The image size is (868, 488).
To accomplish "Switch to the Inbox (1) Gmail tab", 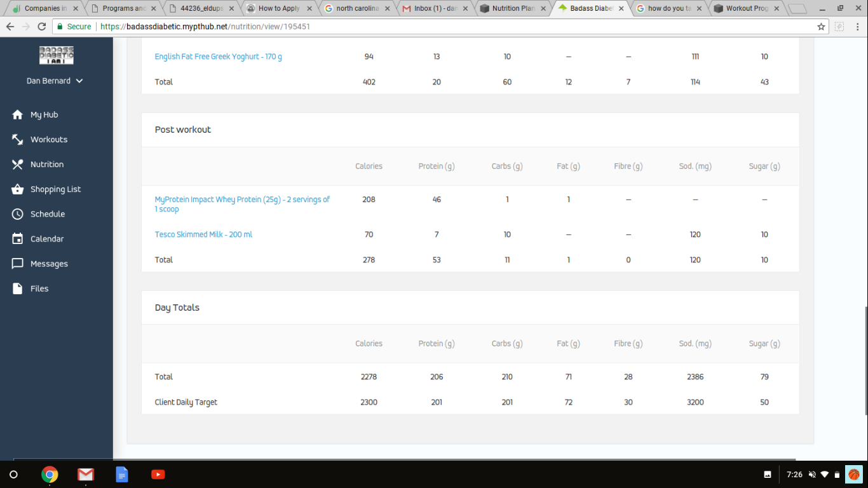I will click(x=435, y=9).
